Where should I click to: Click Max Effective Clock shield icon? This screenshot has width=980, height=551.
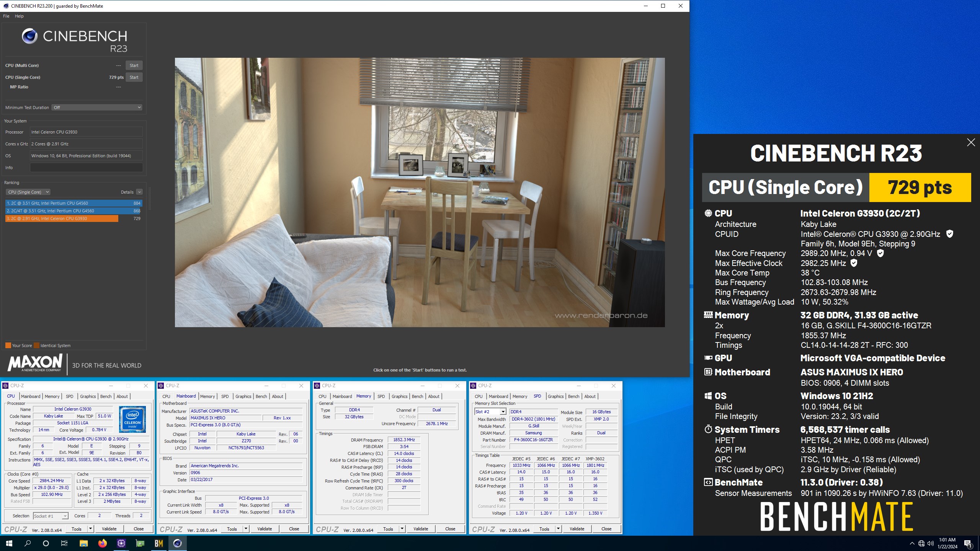pyautogui.click(x=854, y=263)
